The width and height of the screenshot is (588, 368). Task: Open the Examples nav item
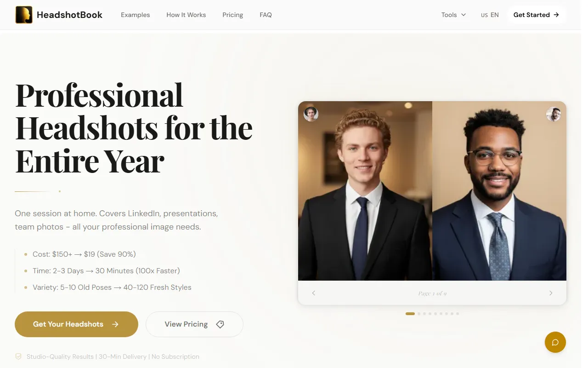pos(136,15)
